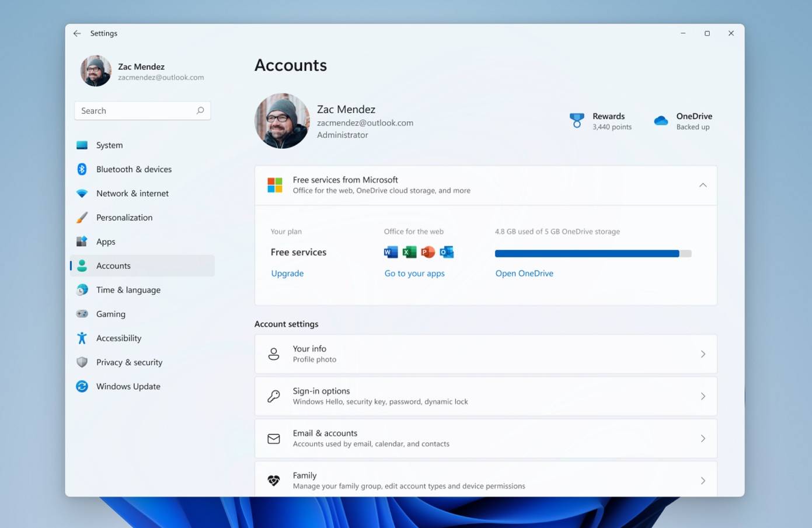Click the Upgrade link under Your plan
Viewport: 812px width, 528px height.
287,273
